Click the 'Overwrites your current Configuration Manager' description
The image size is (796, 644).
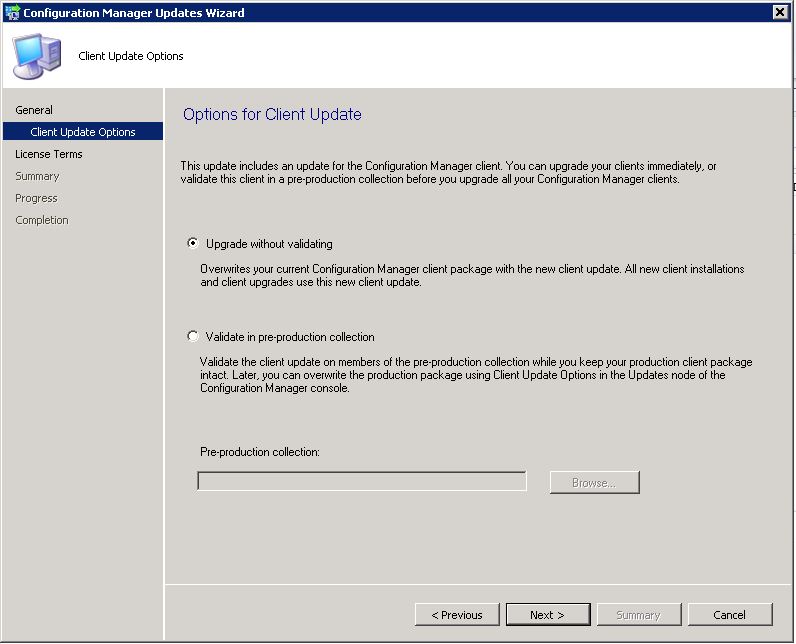pyautogui.click(x=472, y=276)
